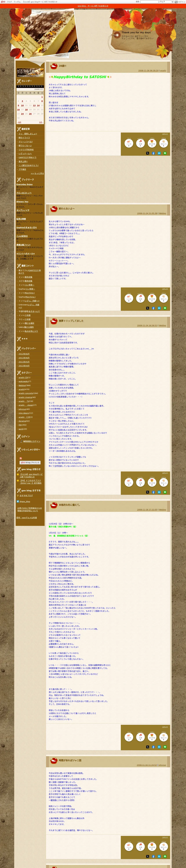Open back number 2012年06月
The height and width of the screenshot is (868, 186).
coord(24,354)
